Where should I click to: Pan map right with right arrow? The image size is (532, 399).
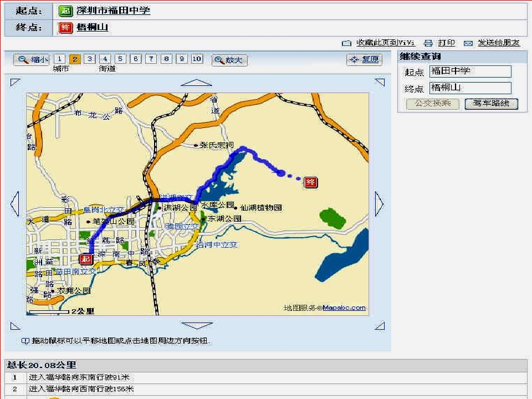click(x=379, y=203)
